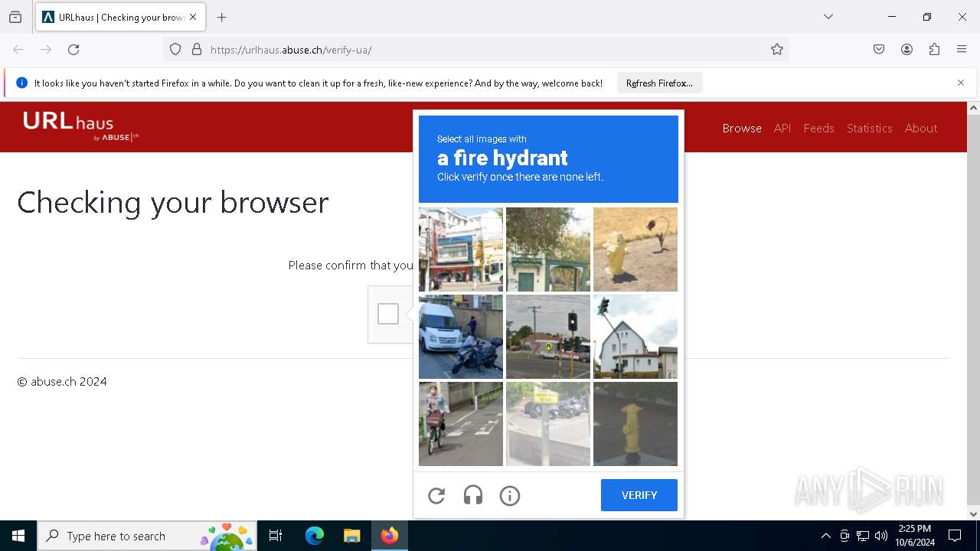Open the Extensions puzzle icon
This screenshot has width=980, height=551.
(934, 50)
